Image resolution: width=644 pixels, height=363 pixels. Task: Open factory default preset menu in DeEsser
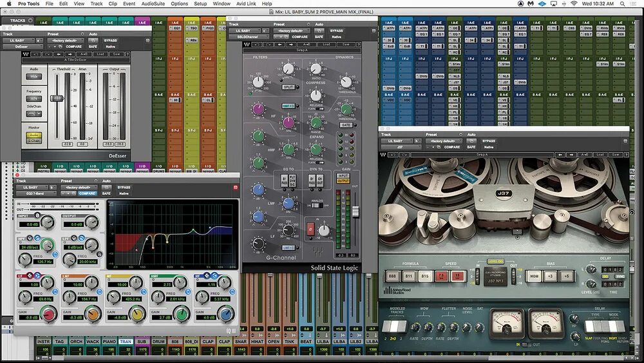click(65, 41)
